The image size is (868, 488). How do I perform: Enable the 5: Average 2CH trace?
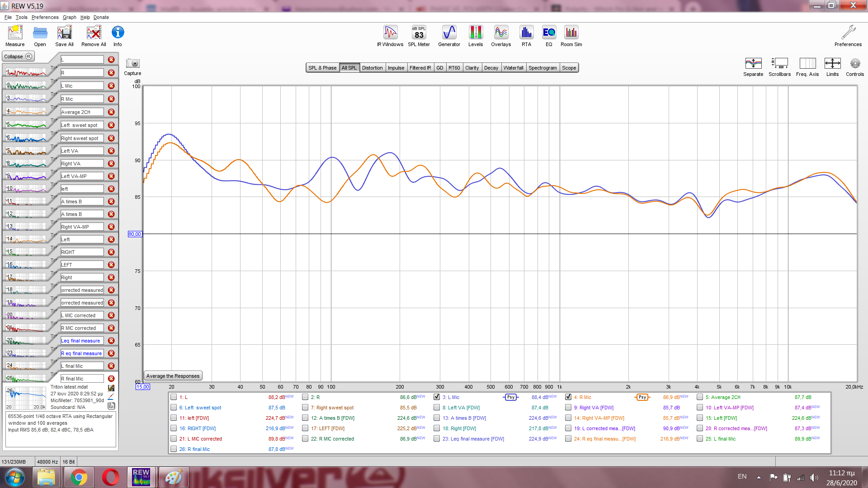click(x=700, y=397)
